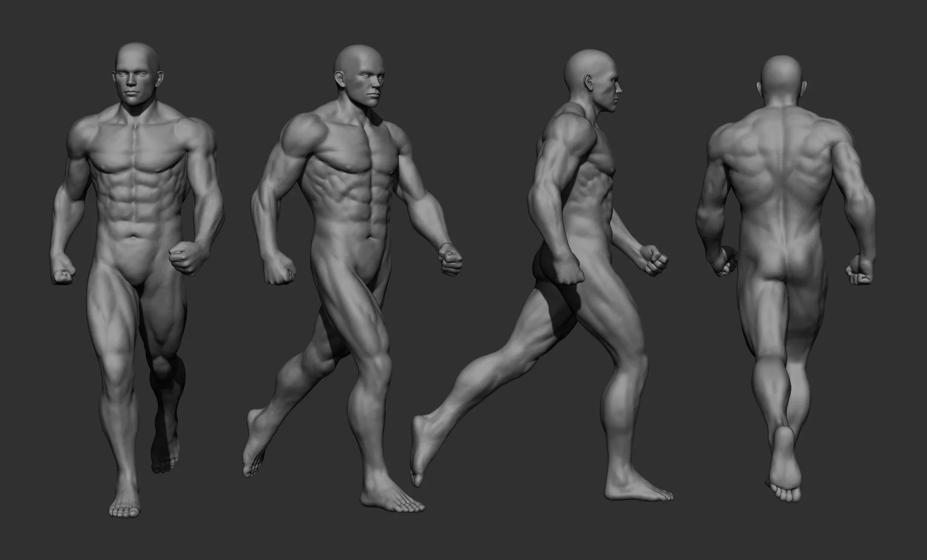Click the three-quarter view figure's head
The image size is (927, 560).
pyautogui.click(x=360, y=74)
